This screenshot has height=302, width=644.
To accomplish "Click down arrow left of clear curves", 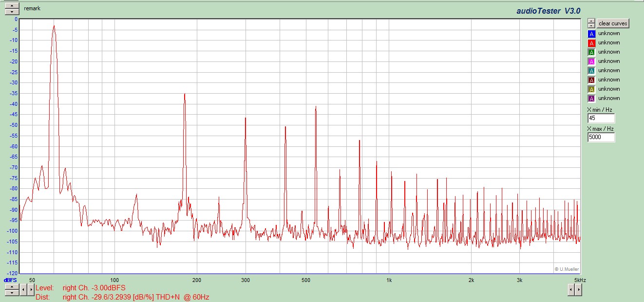I will point(591,26).
